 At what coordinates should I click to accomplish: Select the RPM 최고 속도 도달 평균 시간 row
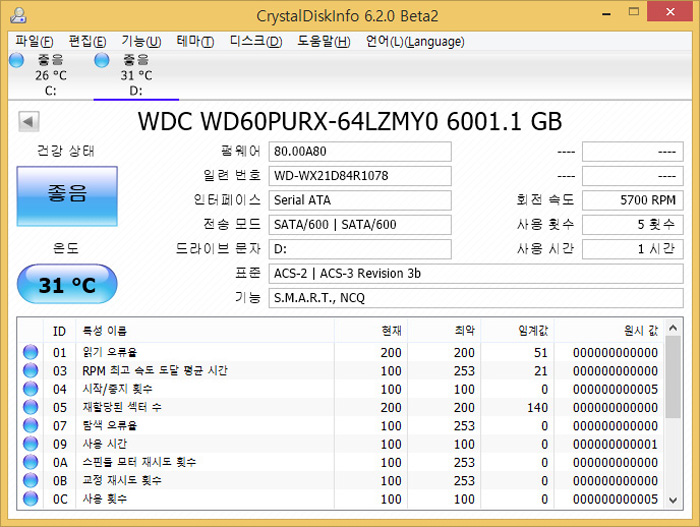[341, 371]
